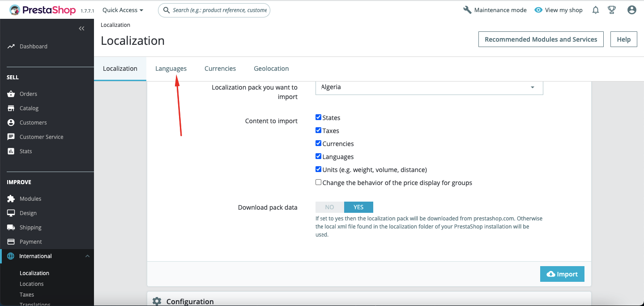The height and width of the screenshot is (306, 644).
Task: Enable Change the behavior of price display checkbox
Action: click(x=319, y=182)
